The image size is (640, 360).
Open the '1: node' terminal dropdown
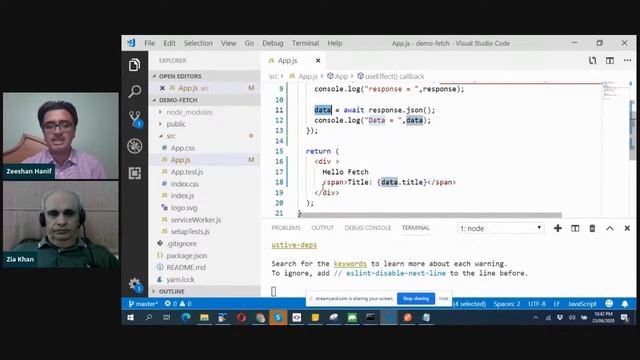[x=501, y=229]
